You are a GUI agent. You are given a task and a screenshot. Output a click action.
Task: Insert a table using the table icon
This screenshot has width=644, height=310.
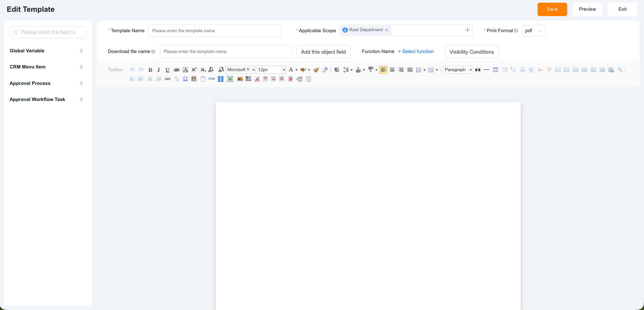click(x=495, y=70)
